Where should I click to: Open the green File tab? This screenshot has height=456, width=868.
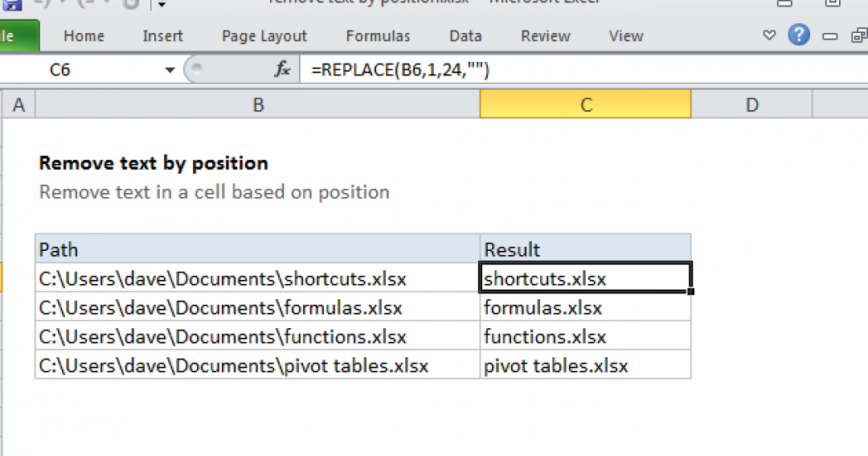point(18,36)
